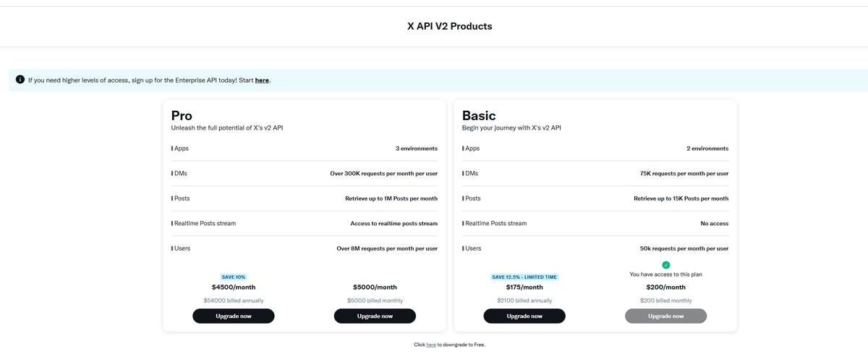Open the 'here' Enterprise API signup link
The height and width of the screenshot is (357, 868).
pos(262,80)
